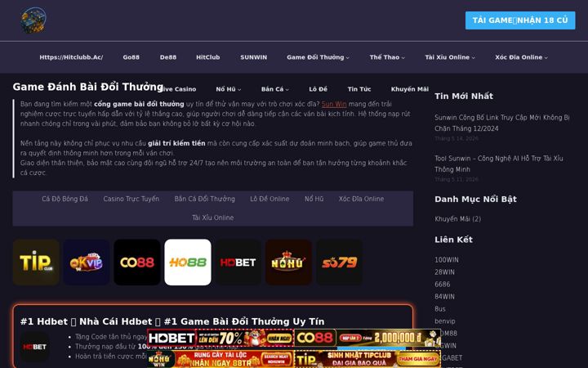Image resolution: width=588 pixels, height=368 pixels.
Task: Expand the Thể Thao dropdown
Action: 387,57
